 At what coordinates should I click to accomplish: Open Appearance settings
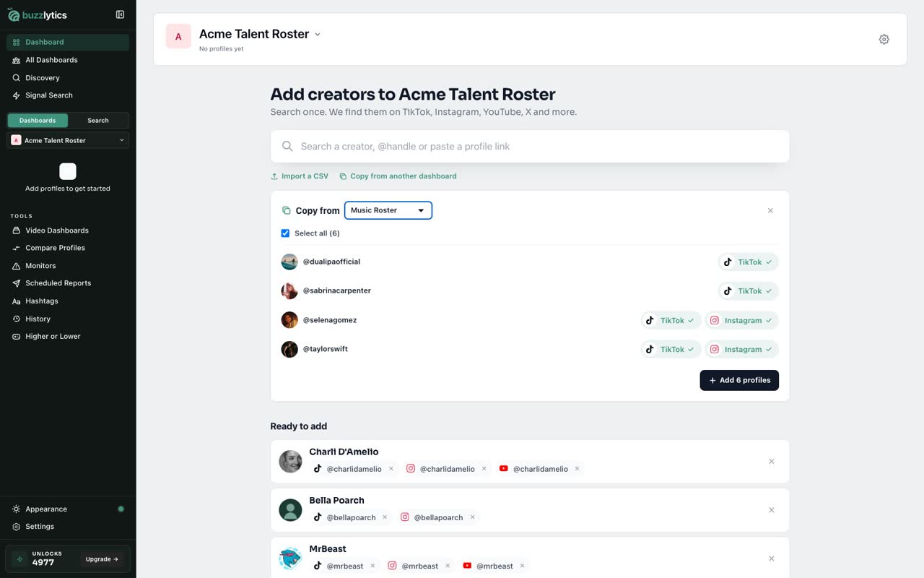[68, 509]
